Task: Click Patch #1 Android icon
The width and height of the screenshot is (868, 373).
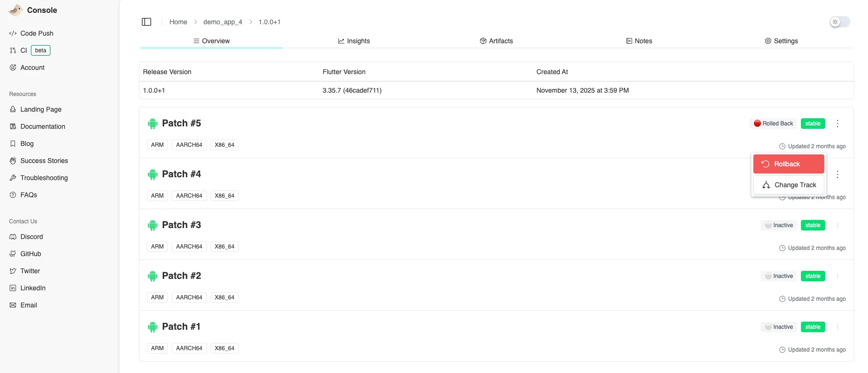Action: (153, 327)
